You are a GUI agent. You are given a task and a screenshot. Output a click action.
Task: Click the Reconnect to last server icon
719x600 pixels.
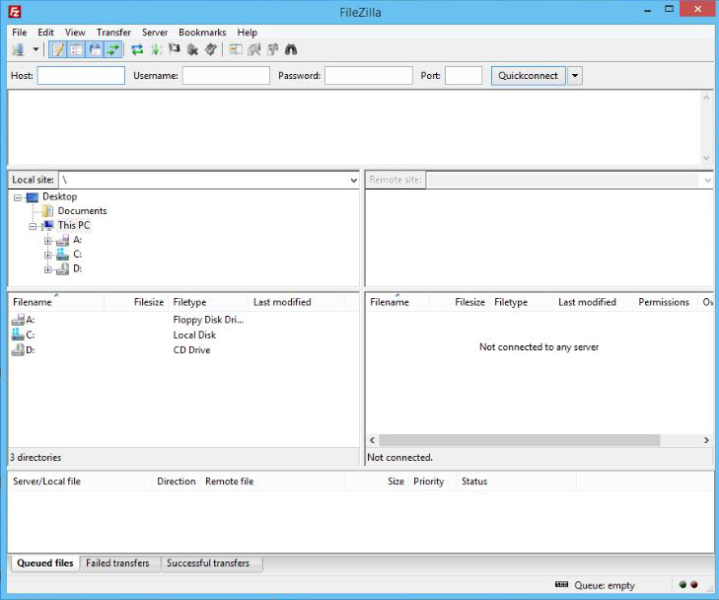pos(211,50)
